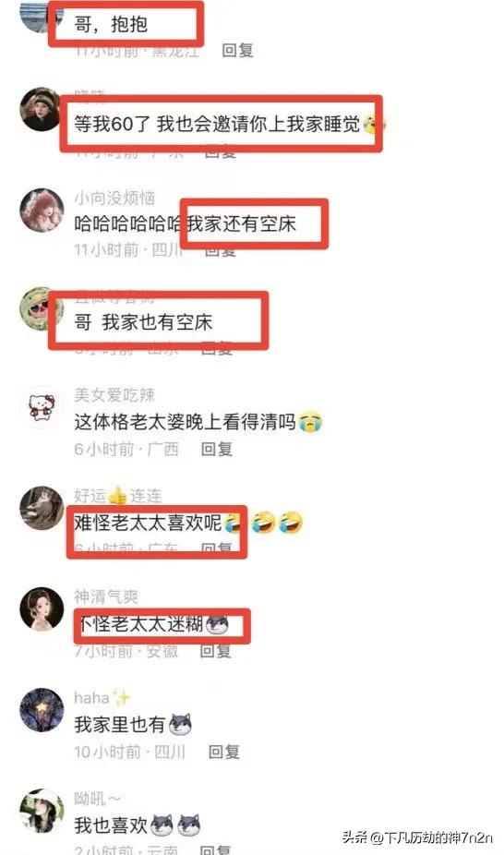
Task: Tap the Hello Kitty avatar of 美女爱吃辣
Action: point(42,407)
